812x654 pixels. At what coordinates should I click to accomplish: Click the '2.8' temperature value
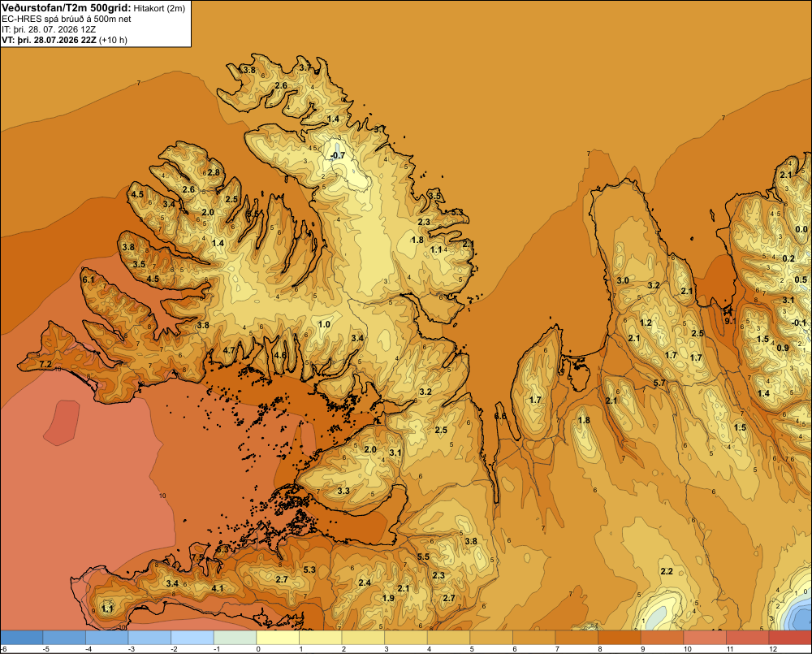214,172
